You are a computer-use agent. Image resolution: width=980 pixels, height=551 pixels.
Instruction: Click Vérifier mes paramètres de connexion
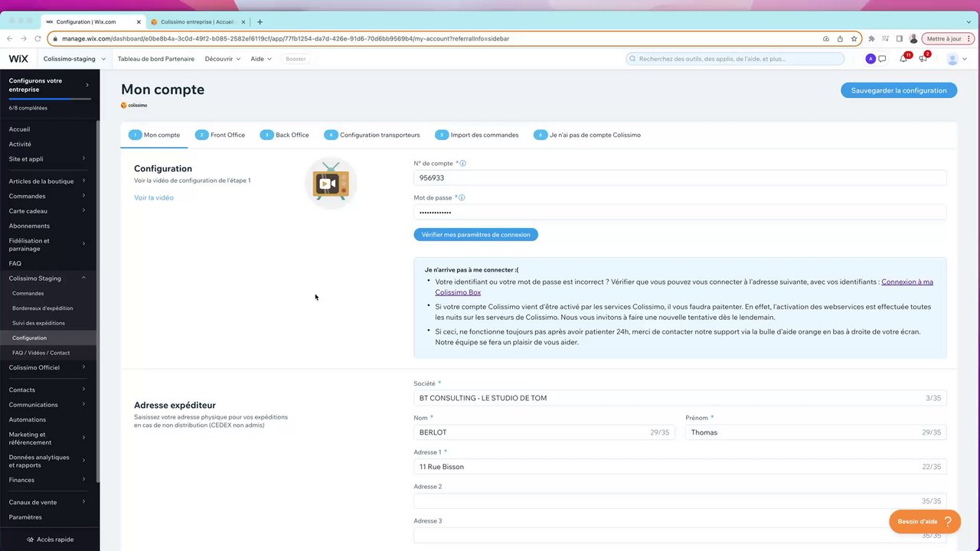475,234
